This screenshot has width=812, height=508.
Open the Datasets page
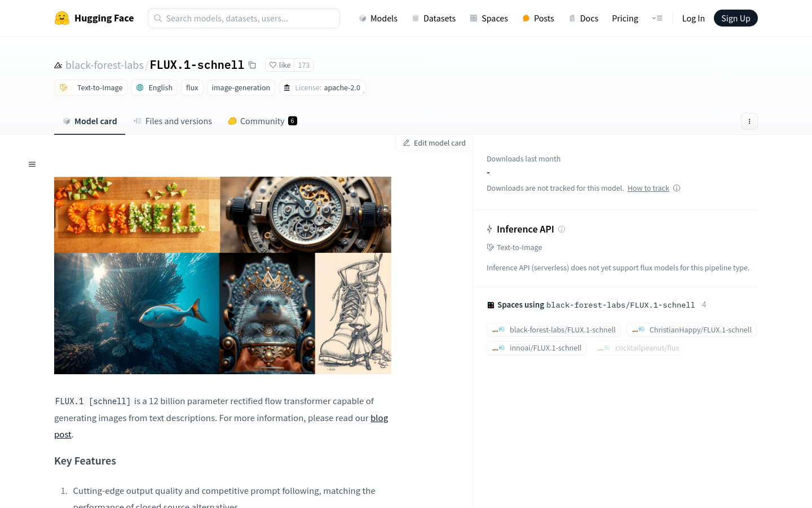pyautogui.click(x=433, y=18)
